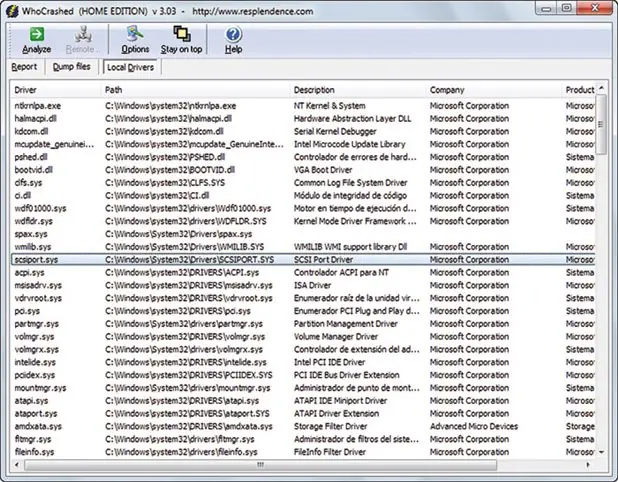This screenshot has width=618, height=482.
Task: Sort by the Driver column header
Action: (55, 90)
